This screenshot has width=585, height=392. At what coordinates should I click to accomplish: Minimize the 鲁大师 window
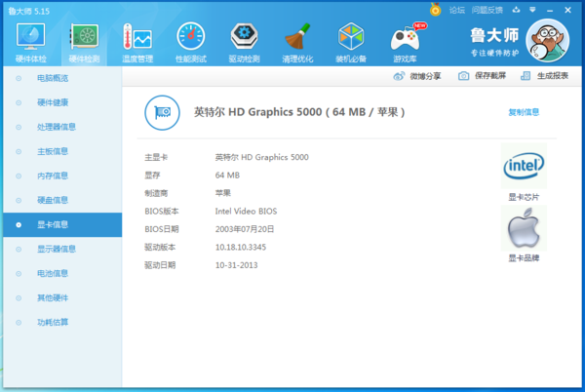tap(550, 11)
